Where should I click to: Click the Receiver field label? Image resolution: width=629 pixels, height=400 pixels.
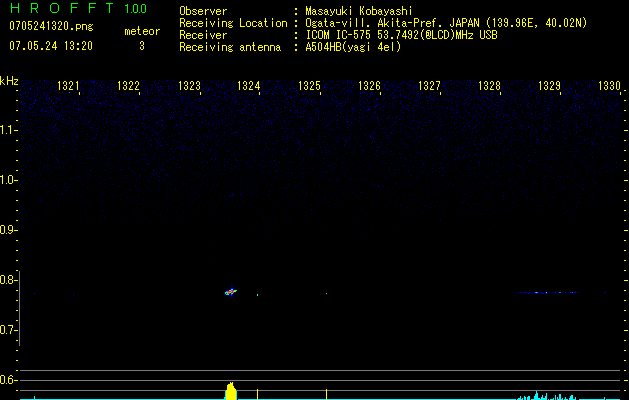coord(203,35)
